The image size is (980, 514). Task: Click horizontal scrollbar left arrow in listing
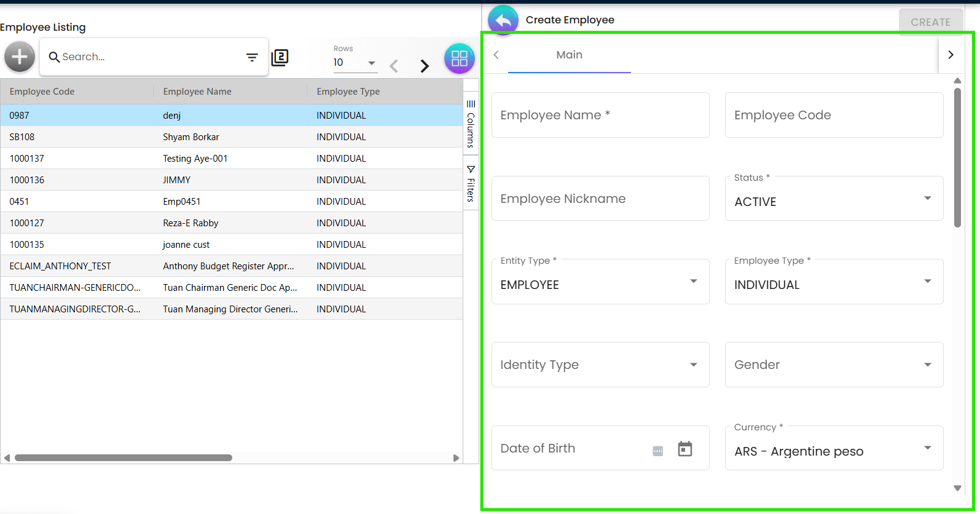[x=7, y=458]
